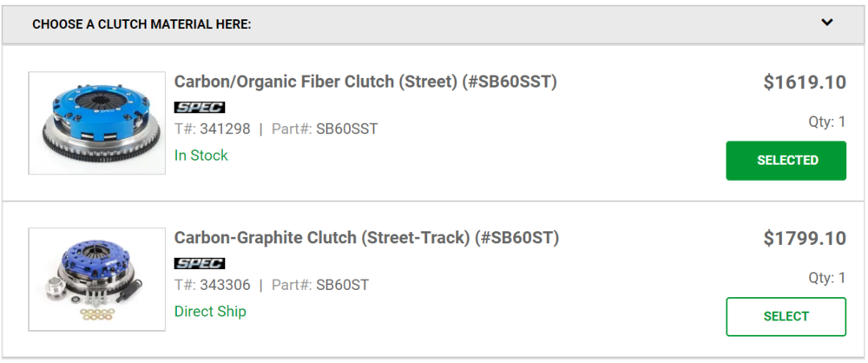
Task: Open the blue Carbon/Organic Fiber Clutch thumbnail
Action: tap(97, 123)
